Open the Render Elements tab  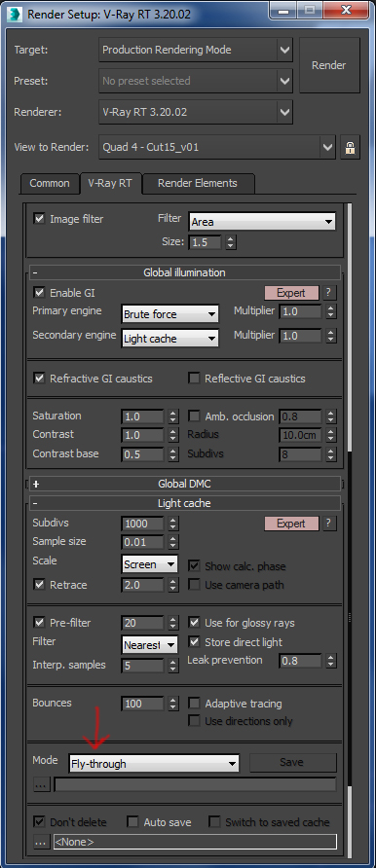pyautogui.click(x=198, y=183)
